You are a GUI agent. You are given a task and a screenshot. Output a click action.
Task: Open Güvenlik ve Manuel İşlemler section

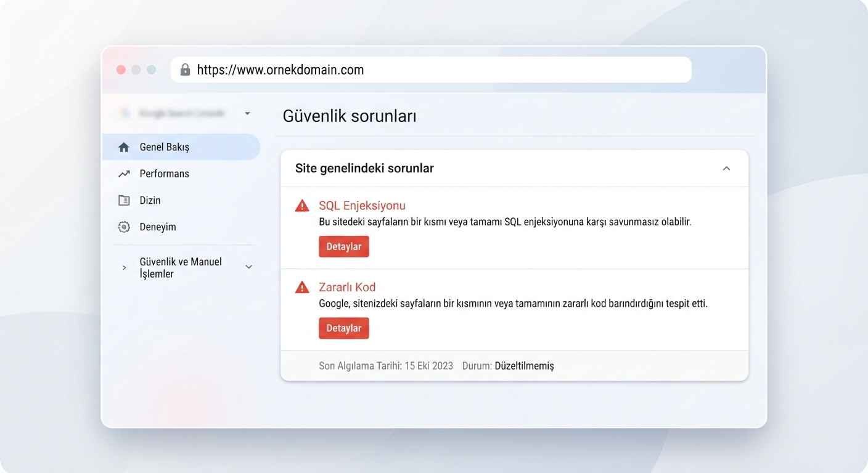pos(181,267)
